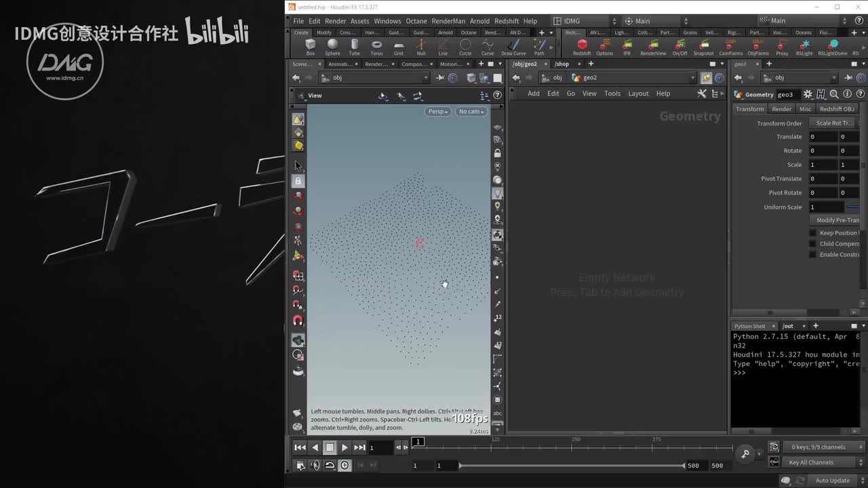Open network editor Add menu
The width and height of the screenshot is (868, 488).
tap(534, 94)
